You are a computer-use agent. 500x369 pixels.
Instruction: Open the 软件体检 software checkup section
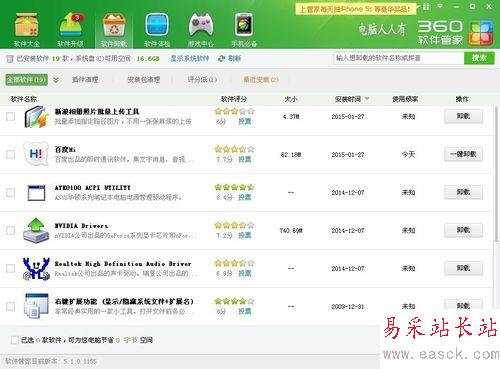point(157,30)
